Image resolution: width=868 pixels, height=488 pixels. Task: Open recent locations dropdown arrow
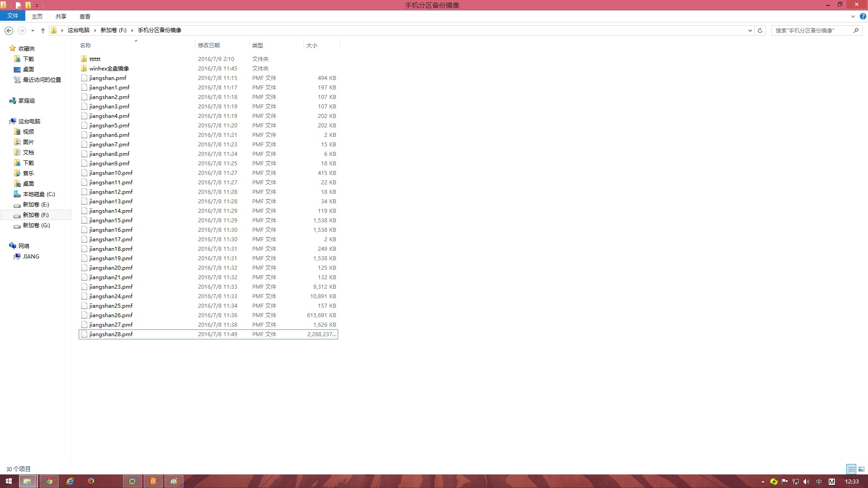33,30
